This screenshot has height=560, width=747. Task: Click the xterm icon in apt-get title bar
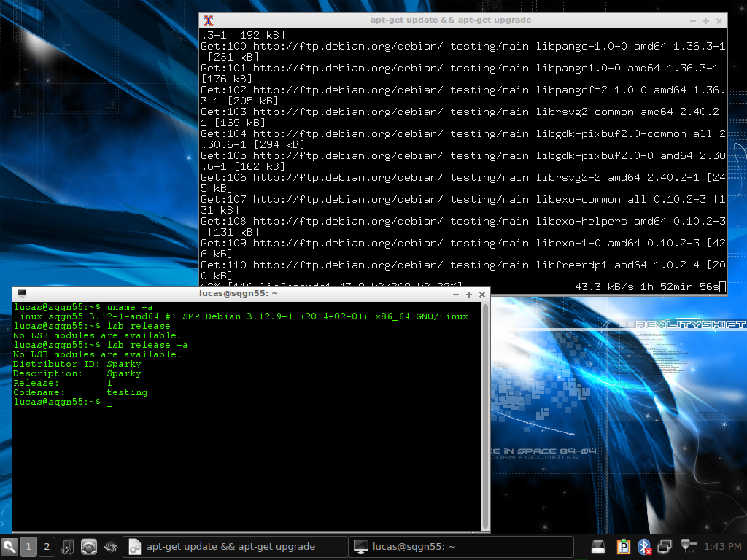coord(208,20)
